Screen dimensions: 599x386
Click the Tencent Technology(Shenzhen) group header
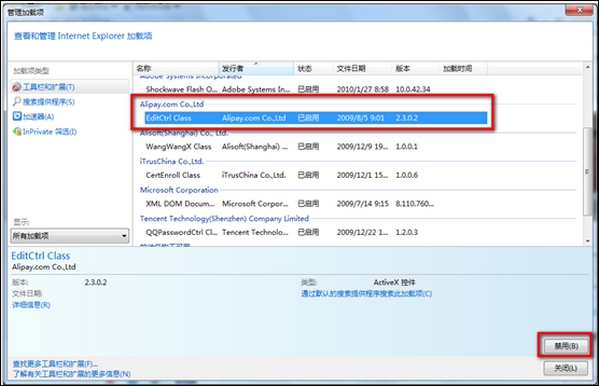click(224, 219)
